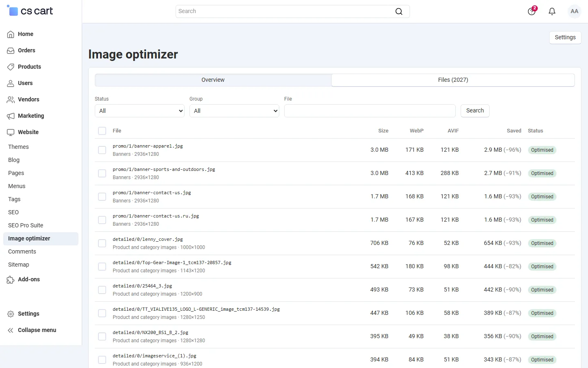The height and width of the screenshot is (368, 588).
Task: Click the Collapse menu double-chevron icon
Action: tap(11, 330)
